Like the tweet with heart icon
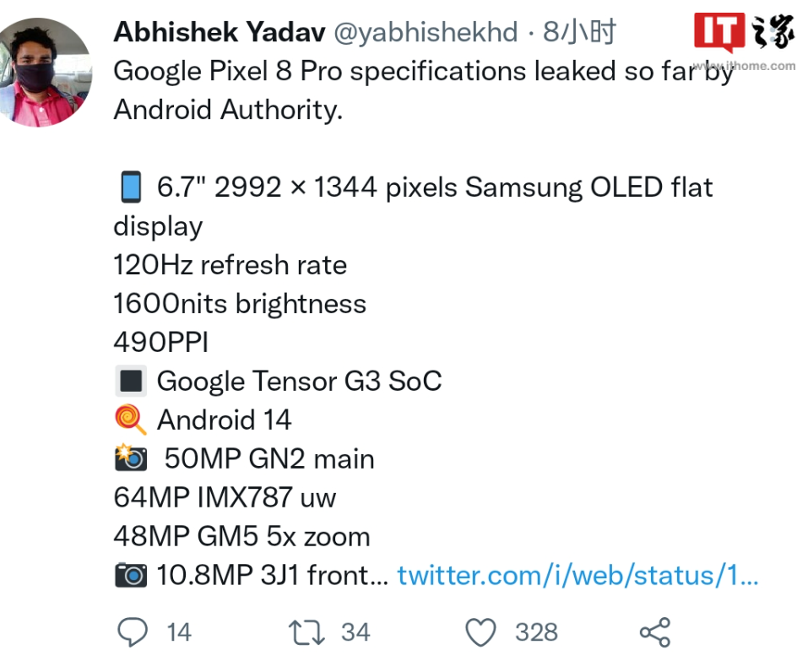 (481, 631)
